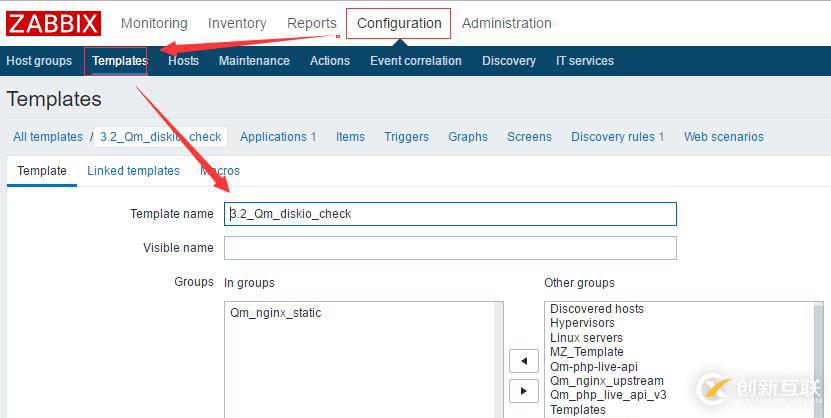Open Web scenarios link
Screen dimensions: 831x418
[x=724, y=137]
